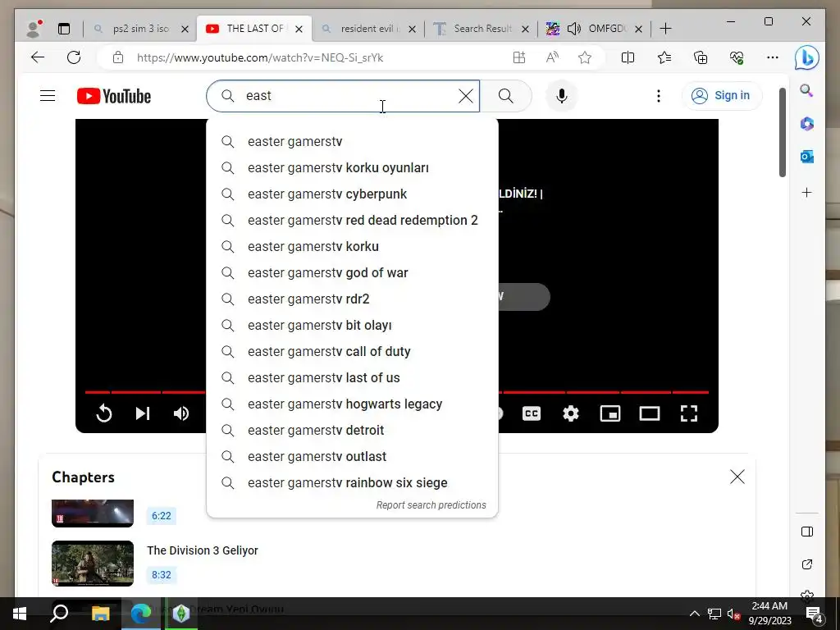Image resolution: width=840 pixels, height=630 pixels.
Task: Go back to previous page
Action: (x=38, y=57)
